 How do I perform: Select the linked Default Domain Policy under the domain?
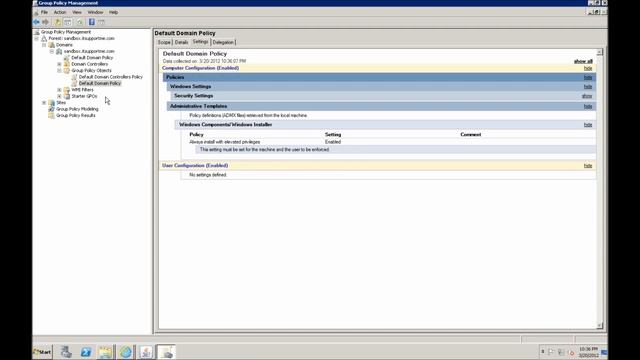click(92, 58)
